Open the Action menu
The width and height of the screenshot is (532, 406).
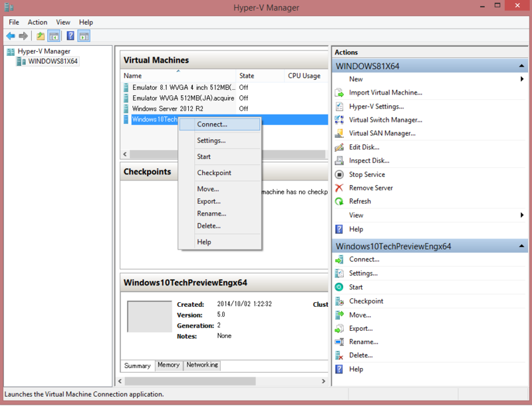pyautogui.click(x=37, y=22)
